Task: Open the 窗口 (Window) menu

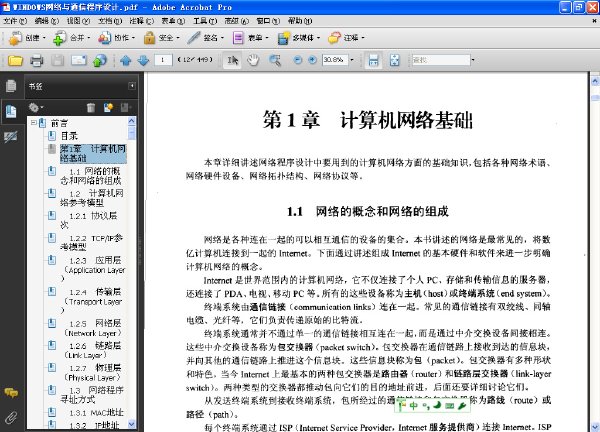Action: click(268, 21)
